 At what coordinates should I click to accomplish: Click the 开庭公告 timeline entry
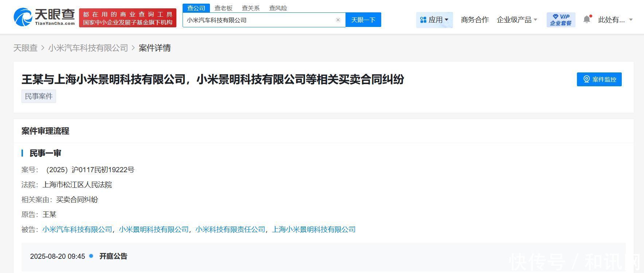tap(113, 256)
